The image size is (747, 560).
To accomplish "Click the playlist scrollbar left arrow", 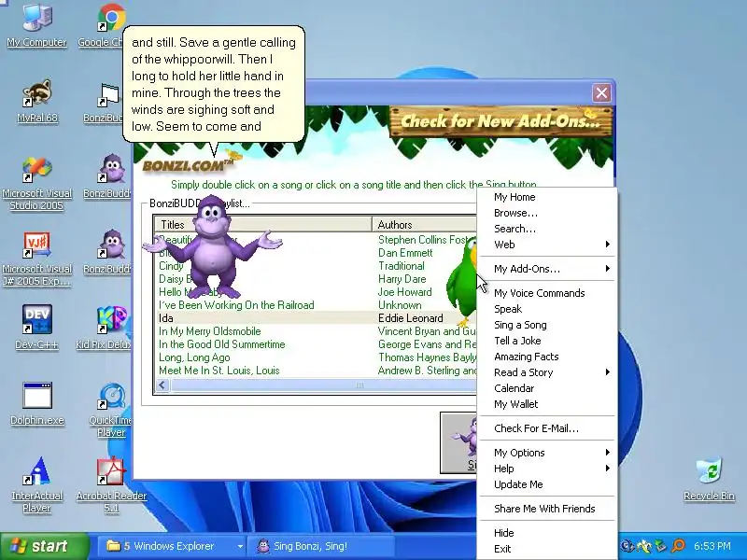I will (162, 385).
